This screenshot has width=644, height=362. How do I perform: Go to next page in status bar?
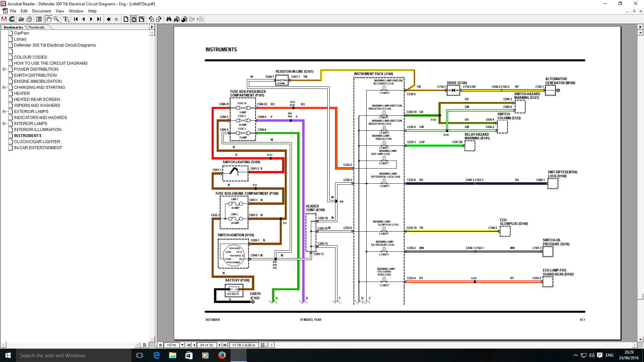coord(220,345)
